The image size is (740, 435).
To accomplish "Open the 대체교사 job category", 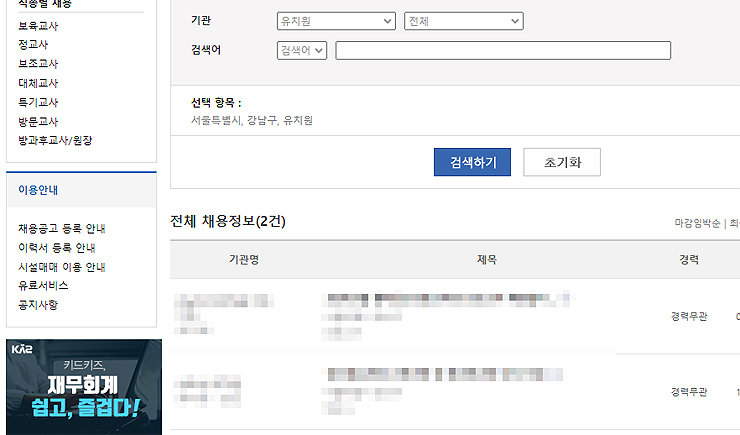I will [x=38, y=83].
